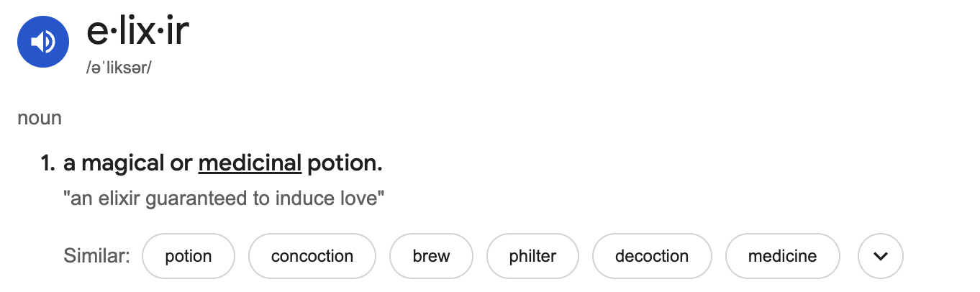Pick the decoction synonym chip

point(652,256)
